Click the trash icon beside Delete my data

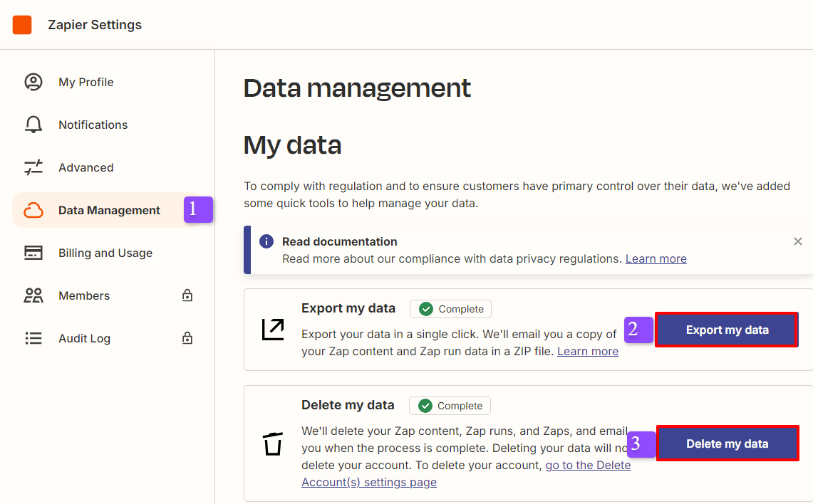tap(273, 443)
